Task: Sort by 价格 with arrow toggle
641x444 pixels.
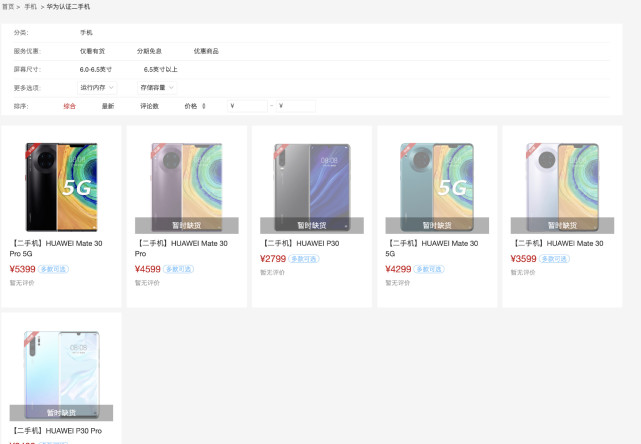Action: click(x=195, y=106)
